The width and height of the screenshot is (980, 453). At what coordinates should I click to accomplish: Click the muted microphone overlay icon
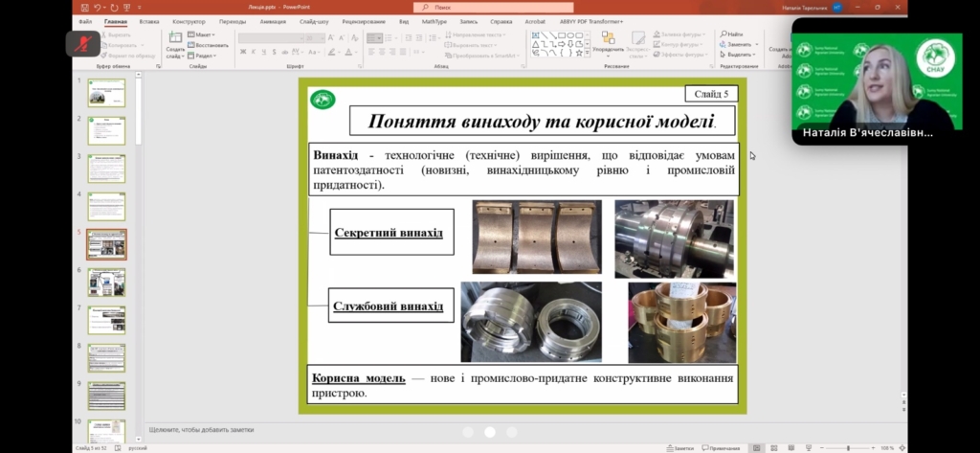(83, 43)
